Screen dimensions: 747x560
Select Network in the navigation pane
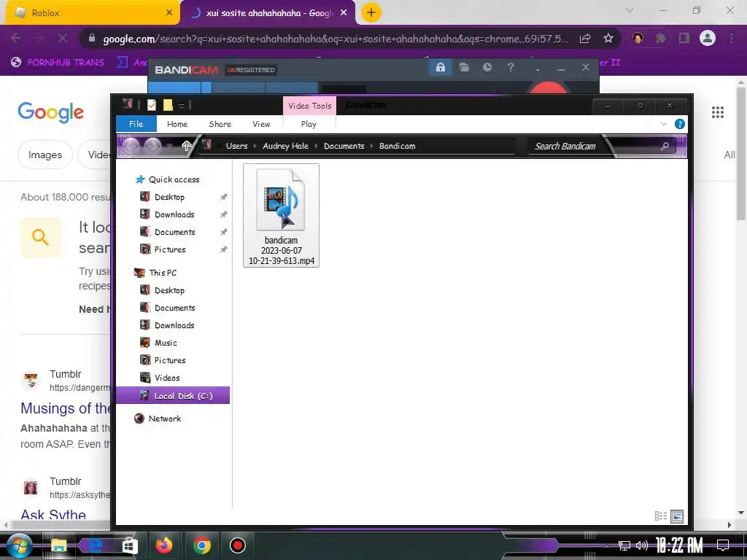point(158,419)
